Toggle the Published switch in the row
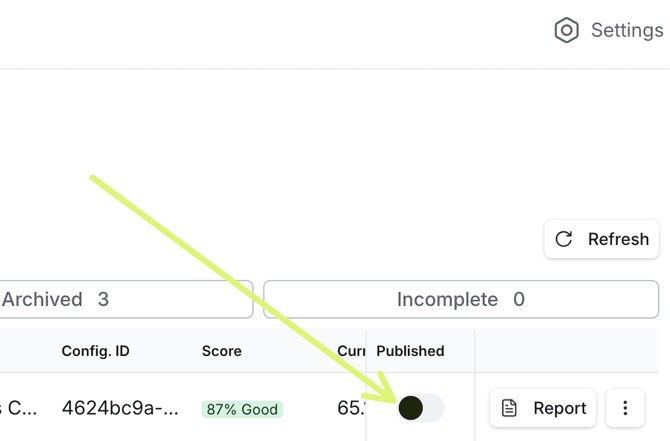The height and width of the screenshot is (441, 670). tap(420, 408)
